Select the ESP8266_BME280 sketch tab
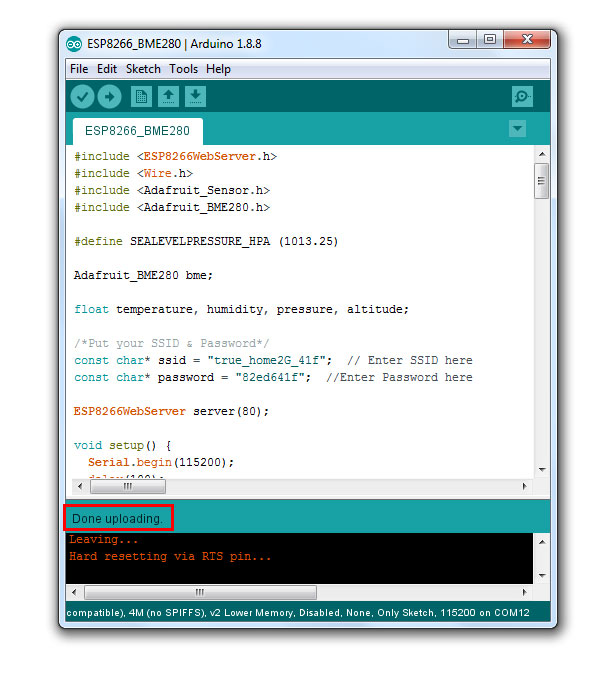 [137, 131]
